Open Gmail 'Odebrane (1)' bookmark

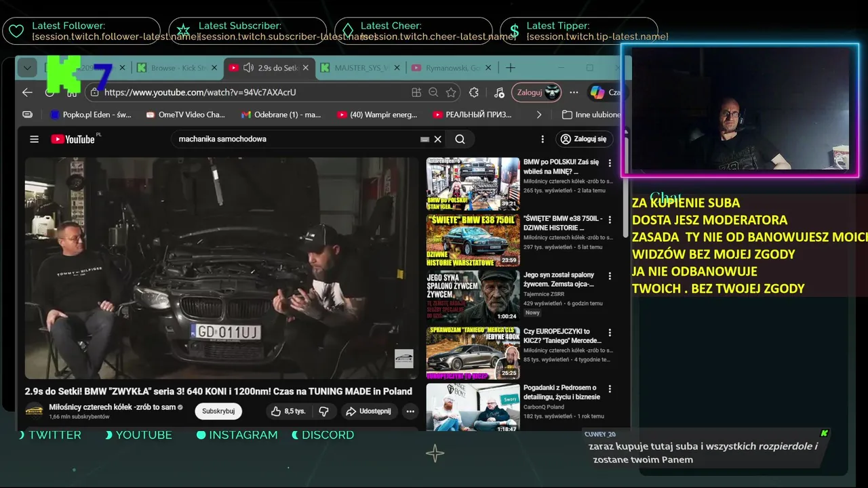(281, 115)
